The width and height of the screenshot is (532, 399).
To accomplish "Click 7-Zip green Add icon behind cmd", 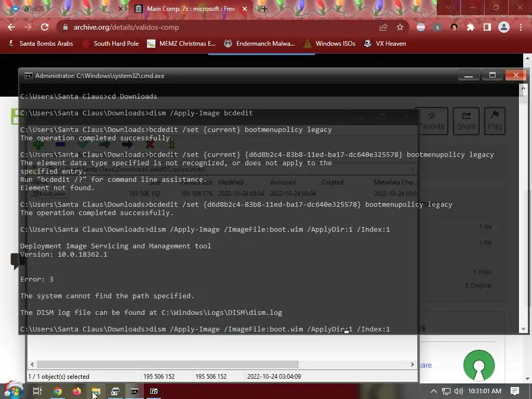I will [38, 145].
